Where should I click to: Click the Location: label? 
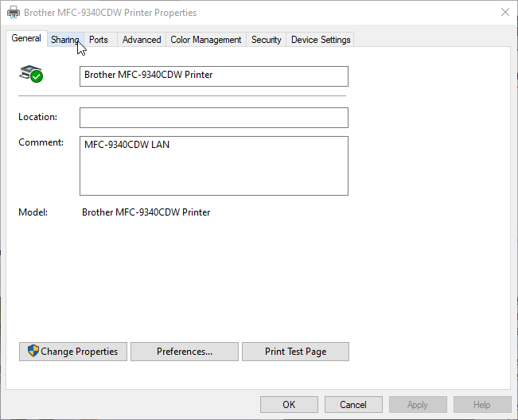point(37,117)
